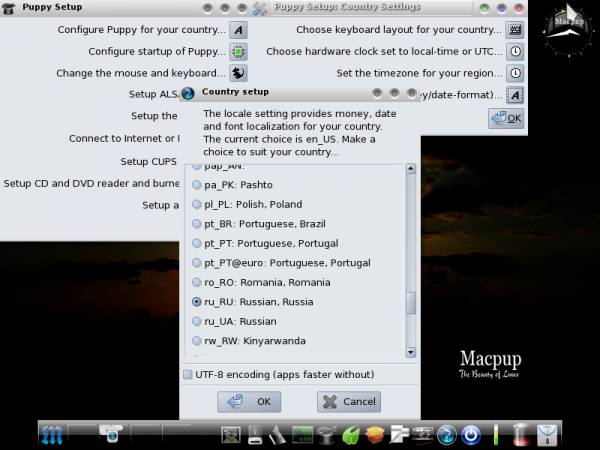Click the Country setup window's globe title icon
The width and height of the screenshot is (600, 450).
(x=188, y=93)
